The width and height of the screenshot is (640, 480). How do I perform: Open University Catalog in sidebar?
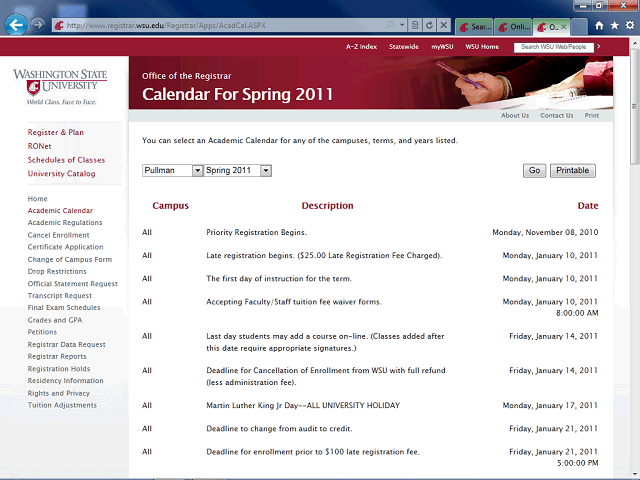pos(61,173)
